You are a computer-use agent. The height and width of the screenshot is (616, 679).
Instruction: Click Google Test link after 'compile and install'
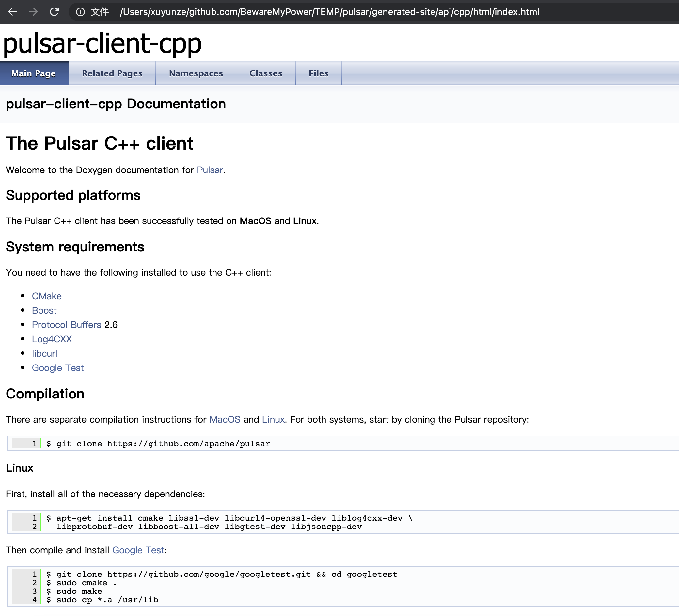point(138,550)
